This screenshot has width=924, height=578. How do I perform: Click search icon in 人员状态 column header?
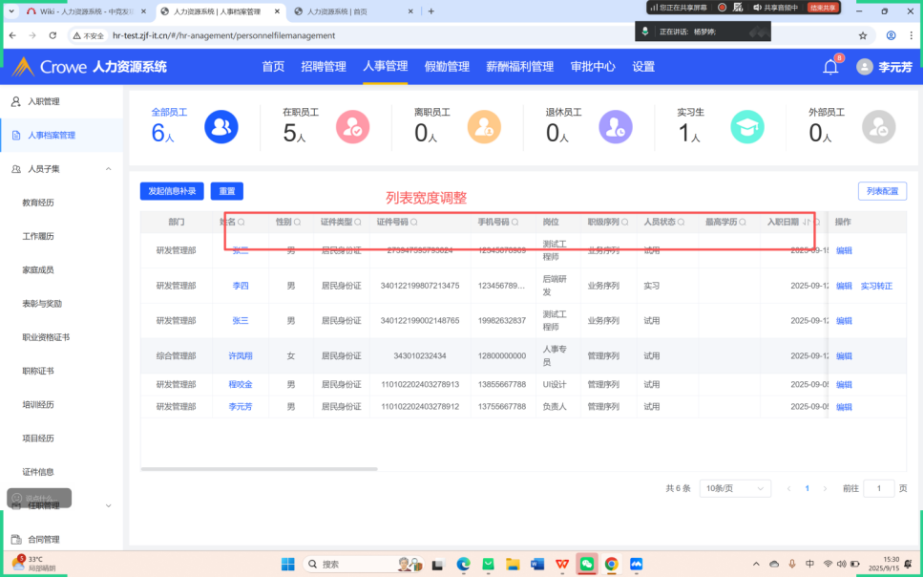(681, 223)
